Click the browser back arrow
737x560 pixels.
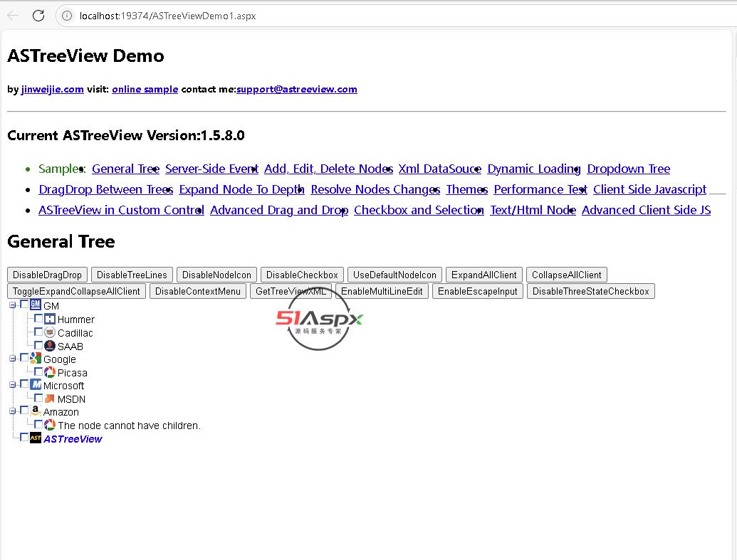[13, 16]
